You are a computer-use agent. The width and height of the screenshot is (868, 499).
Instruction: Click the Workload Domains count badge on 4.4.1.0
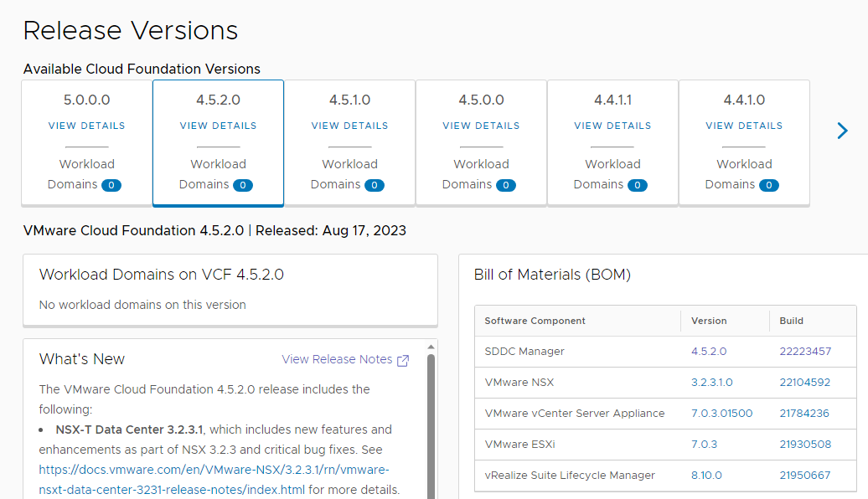point(769,185)
